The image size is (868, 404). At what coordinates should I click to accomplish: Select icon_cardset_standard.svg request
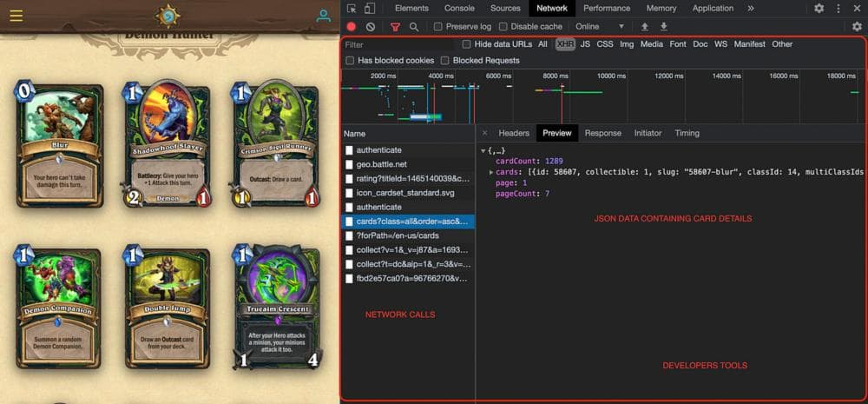(x=409, y=194)
